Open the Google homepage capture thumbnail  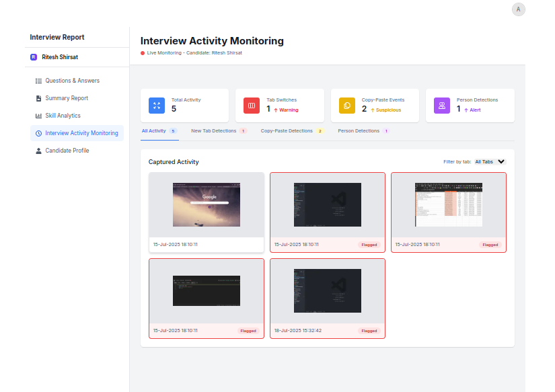207,205
